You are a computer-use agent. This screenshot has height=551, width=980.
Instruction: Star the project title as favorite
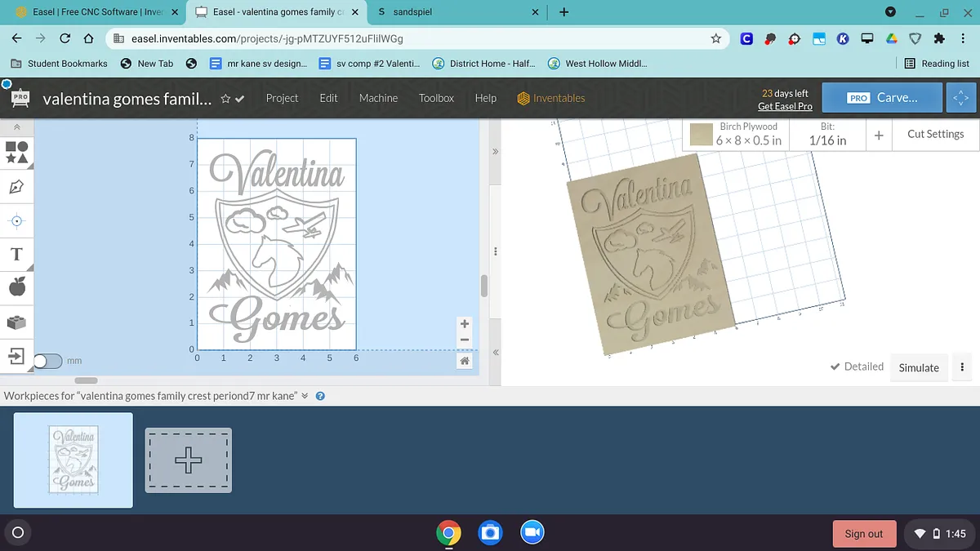[225, 99]
